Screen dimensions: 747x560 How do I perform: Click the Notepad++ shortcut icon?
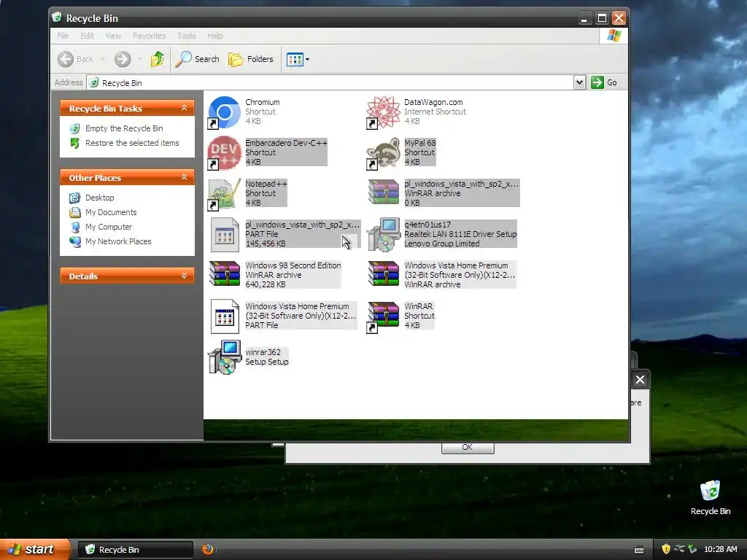pyautogui.click(x=225, y=194)
